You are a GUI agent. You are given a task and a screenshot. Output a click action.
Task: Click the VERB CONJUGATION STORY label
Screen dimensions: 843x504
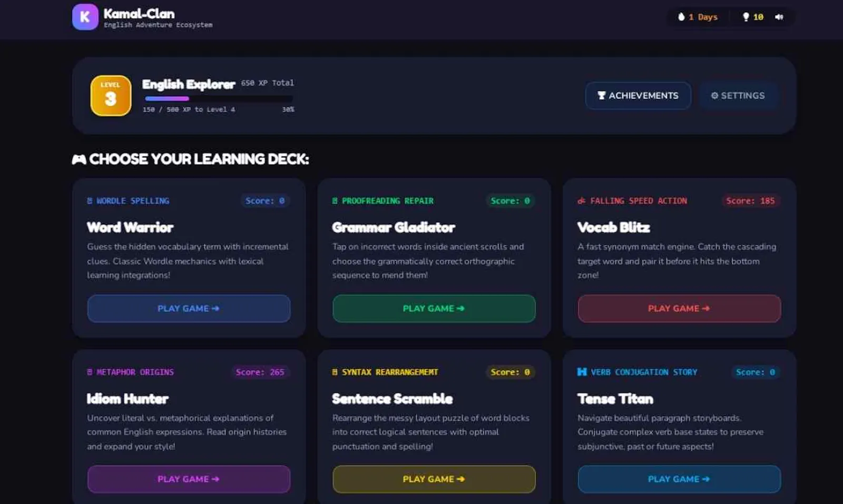644,372
